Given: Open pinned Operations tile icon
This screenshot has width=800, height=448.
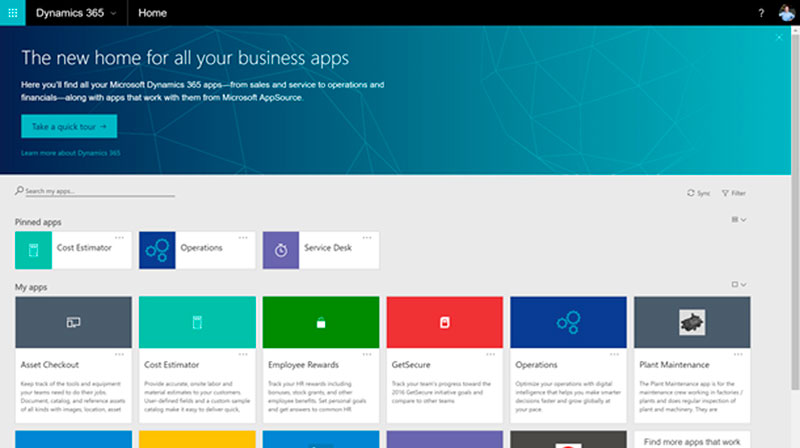Looking at the screenshot, I should point(157,250).
